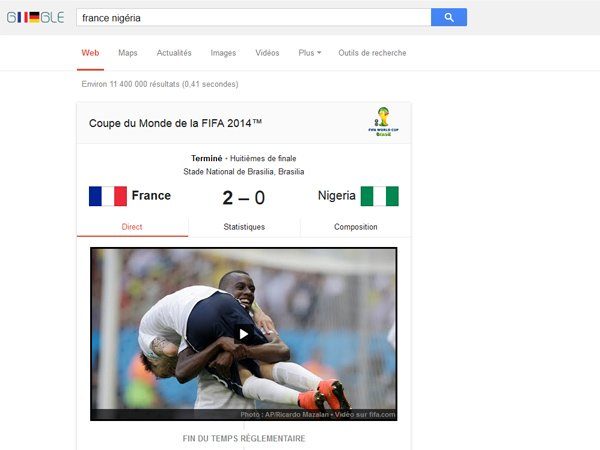Open the Google doodle logo
Screen dimensions: 600x450
(36, 17)
